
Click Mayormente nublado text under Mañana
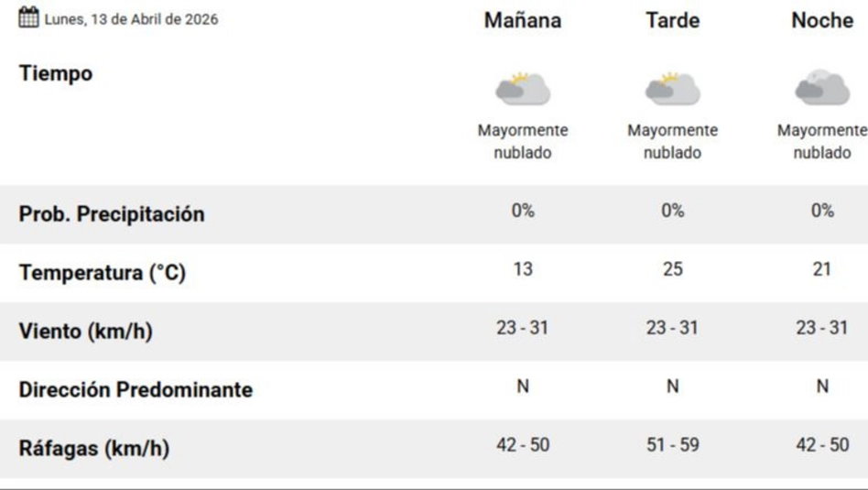[523, 142]
